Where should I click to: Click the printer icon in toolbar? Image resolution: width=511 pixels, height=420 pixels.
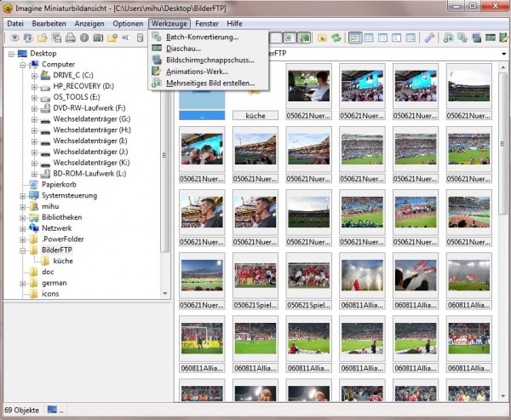tap(71, 37)
